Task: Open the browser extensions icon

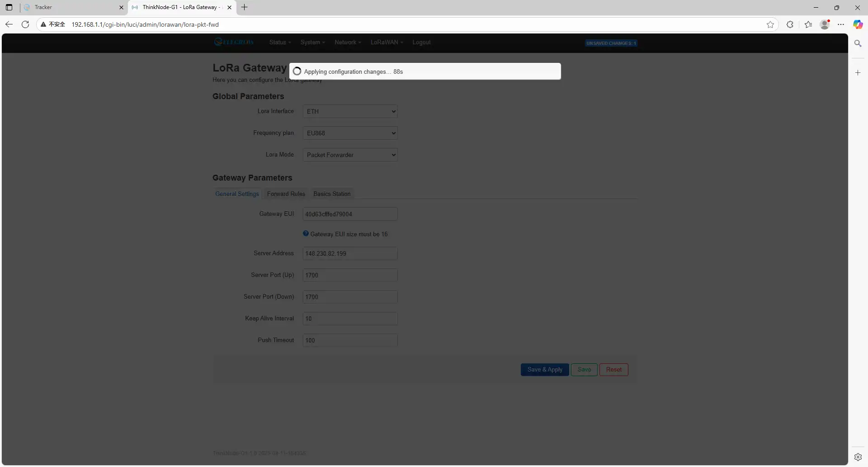Action: tap(790, 24)
